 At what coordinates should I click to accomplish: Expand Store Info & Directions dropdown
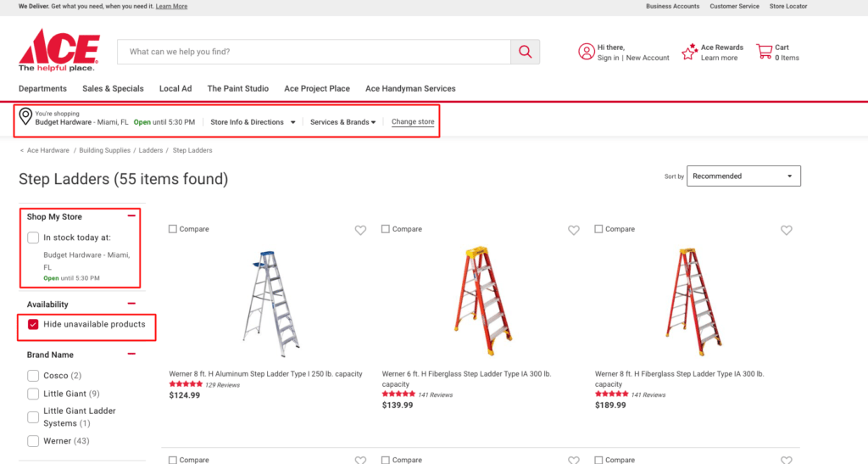click(x=253, y=122)
